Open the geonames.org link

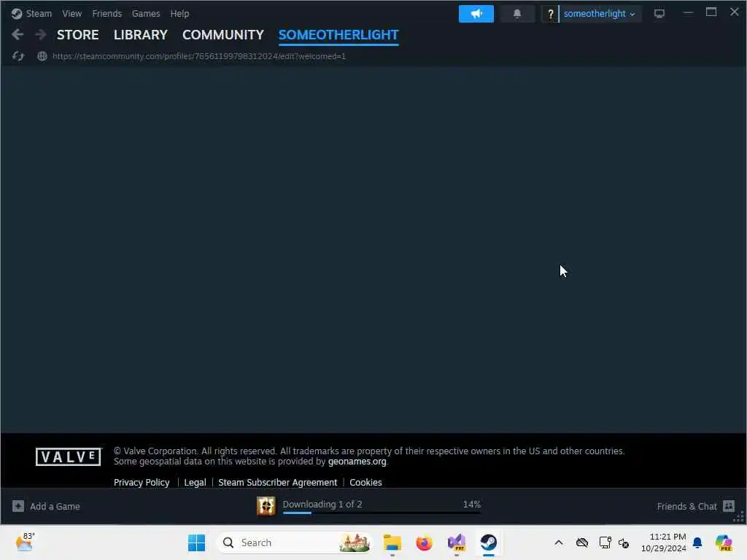coord(357,462)
